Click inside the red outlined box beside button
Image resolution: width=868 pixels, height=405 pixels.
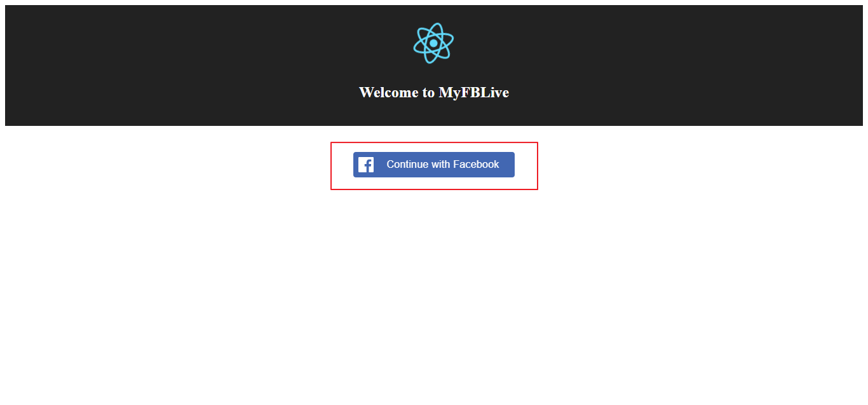(526, 165)
